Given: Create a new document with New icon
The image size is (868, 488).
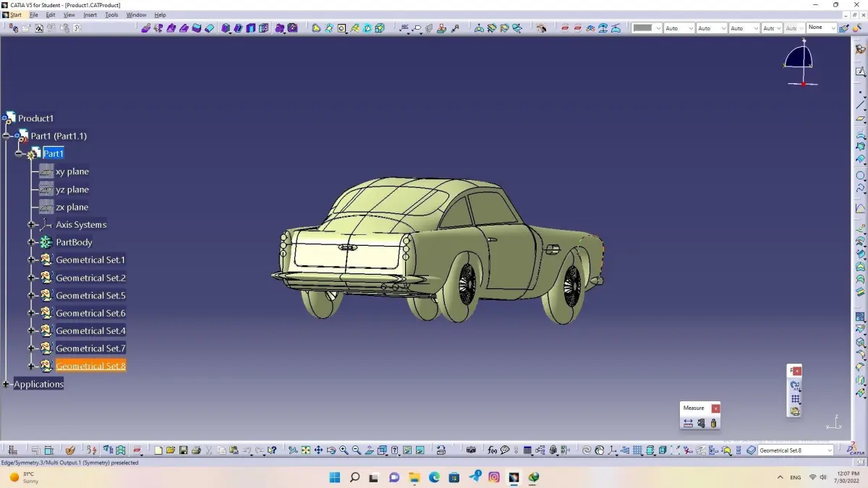Looking at the screenshot, I should (x=158, y=450).
